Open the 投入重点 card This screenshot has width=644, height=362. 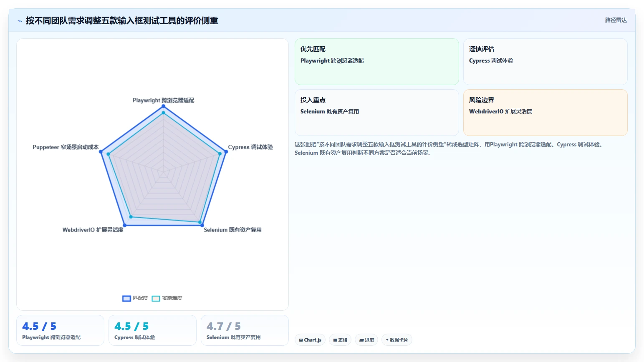376,113
